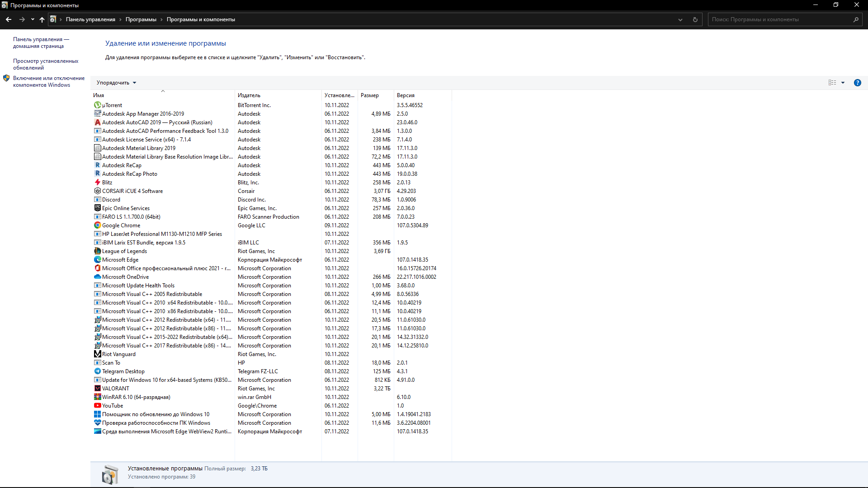Screen dimensions: 868x488
Task: Click the YouTube app icon
Action: click(x=97, y=405)
